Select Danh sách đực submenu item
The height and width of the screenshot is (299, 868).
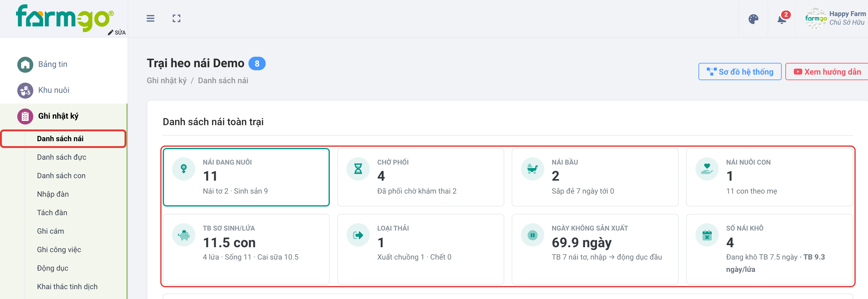coord(61,157)
